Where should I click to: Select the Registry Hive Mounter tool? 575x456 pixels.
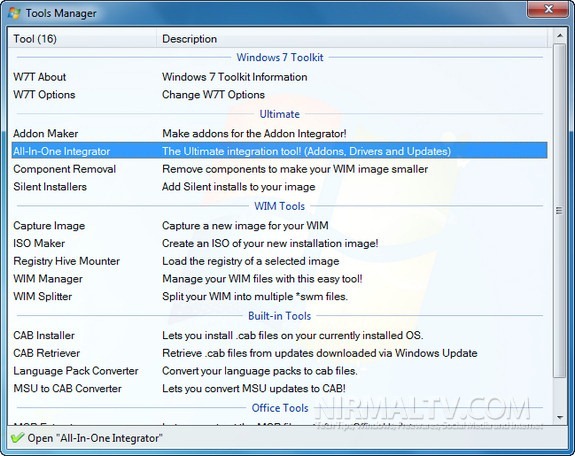click(x=66, y=261)
